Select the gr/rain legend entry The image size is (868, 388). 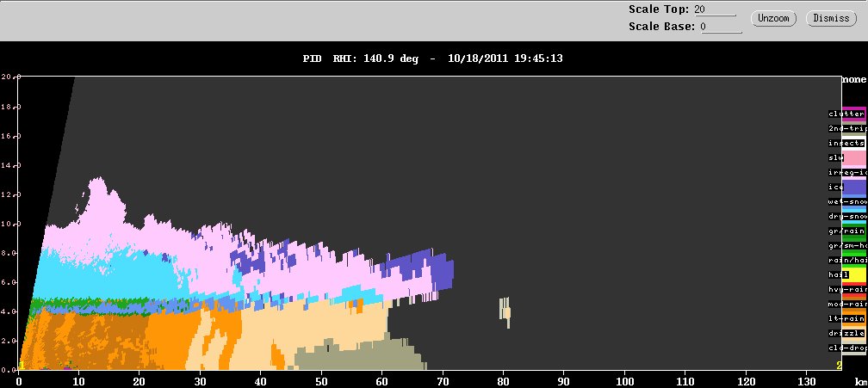846,231
